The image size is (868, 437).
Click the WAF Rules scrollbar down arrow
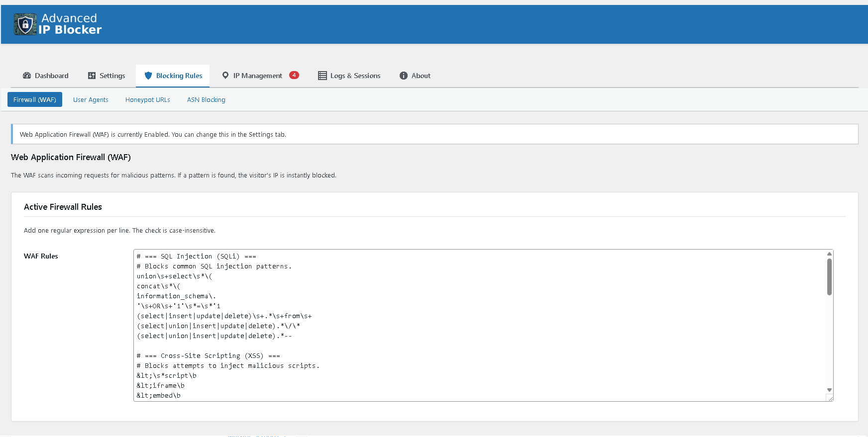click(829, 390)
